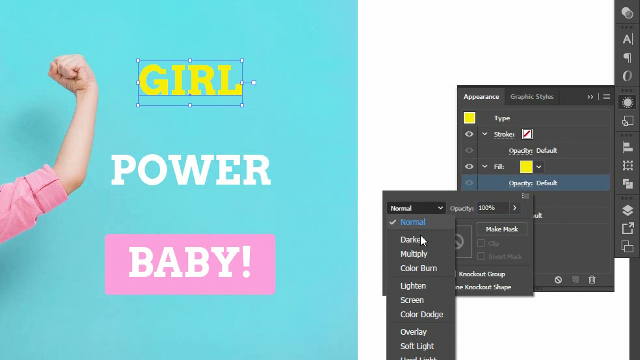Viewport: 640px width, 360px height.
Task: Open the Appearance panel sun icon
Action: point(627,102)
